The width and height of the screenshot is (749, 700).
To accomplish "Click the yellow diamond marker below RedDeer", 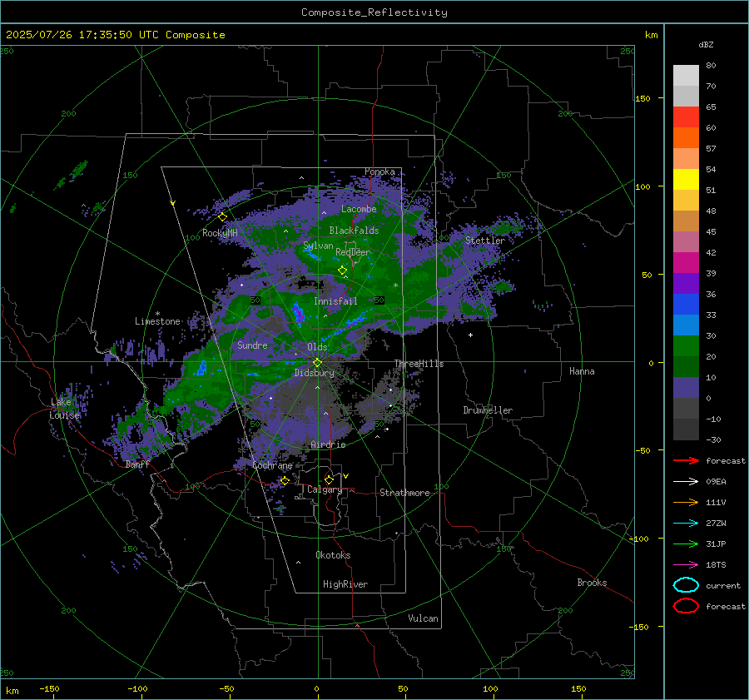I will click(342, 271).
